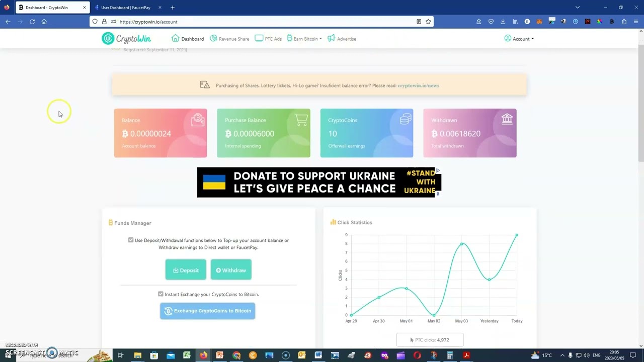Open Excel from the taskbar
Viewport: 644px width, 362px height.
187,355
